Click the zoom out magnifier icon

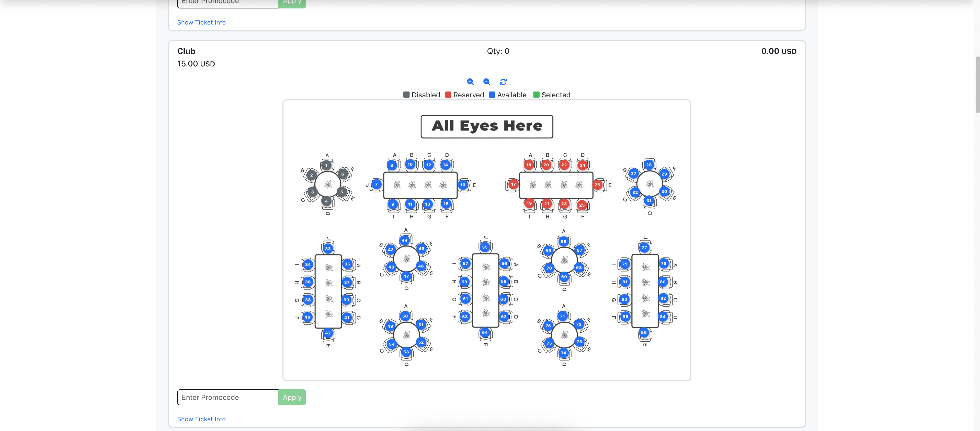pyautogui.click(x=487, y=82)
